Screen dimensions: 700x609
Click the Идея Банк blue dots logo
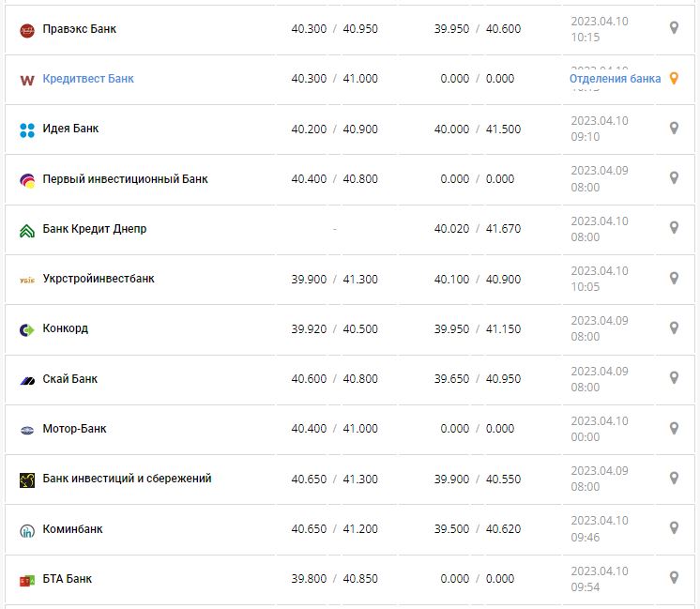pyautogui.click(x=27, y=129)
